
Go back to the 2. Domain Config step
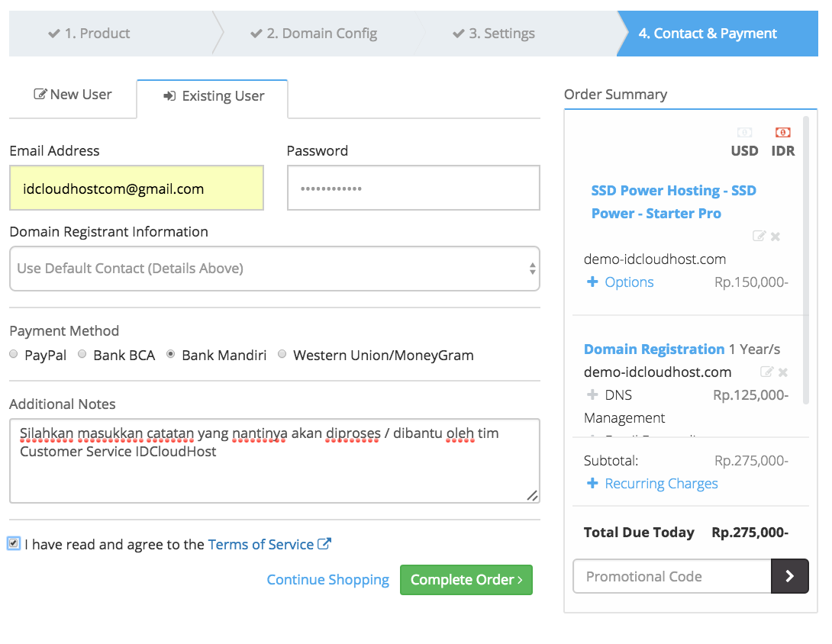(314, 33)
